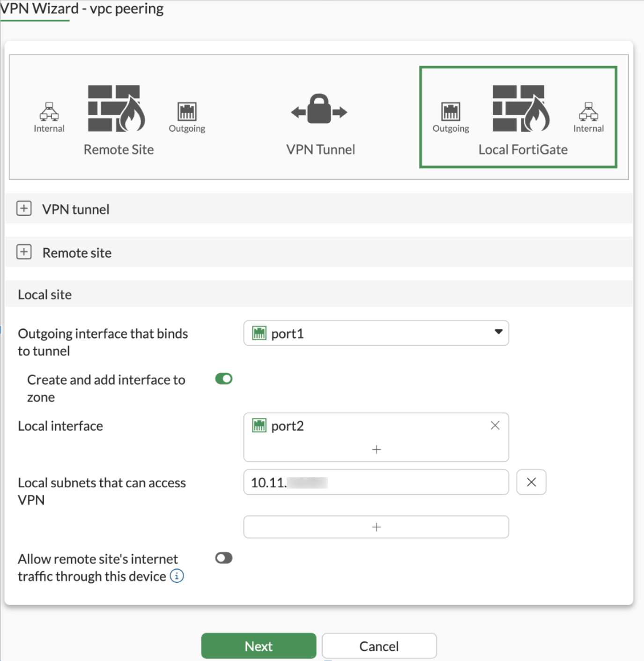644x661 pixels.
Task: Expand the Remote site section
Action: [x=24, y=252]
